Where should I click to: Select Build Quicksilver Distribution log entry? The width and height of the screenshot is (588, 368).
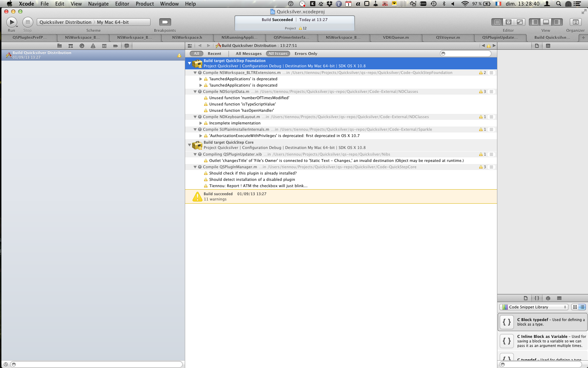click(93, 55)
